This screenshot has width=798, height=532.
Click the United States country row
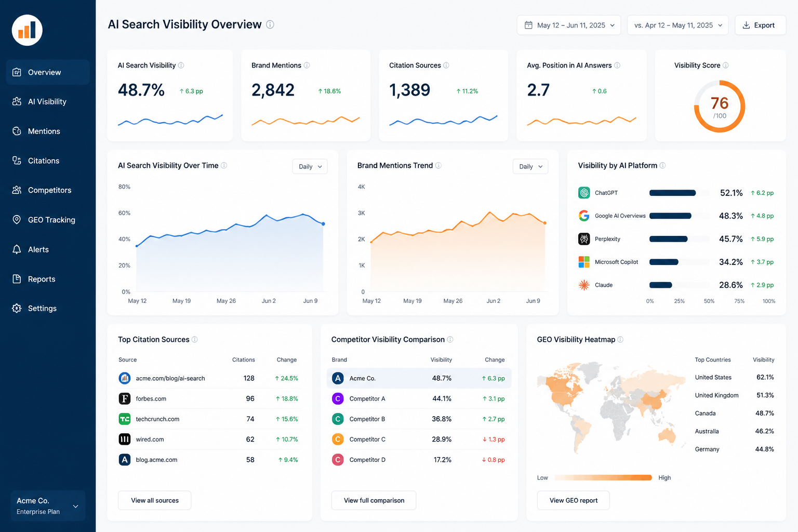[735, 377]
